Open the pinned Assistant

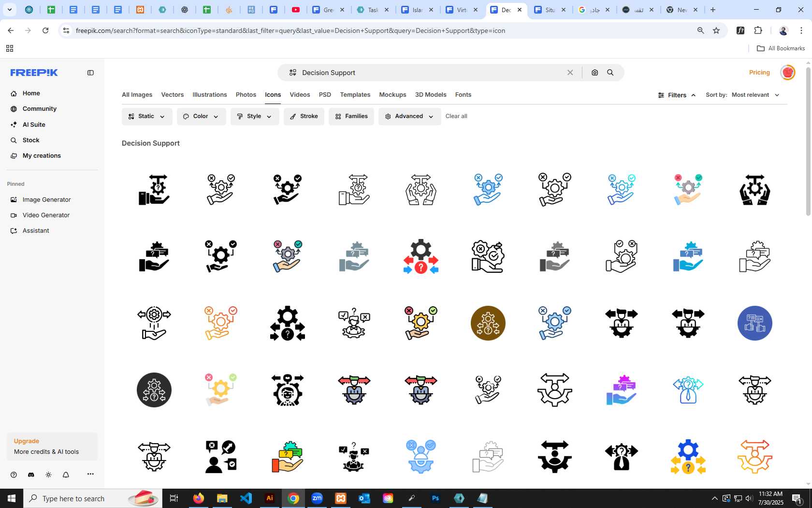pyautogui.click(x=36, y=231)
